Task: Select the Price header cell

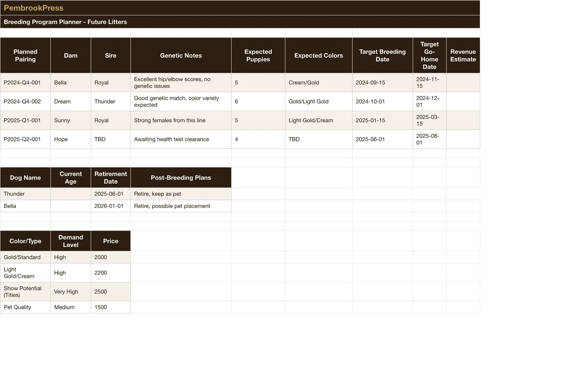Action: [111, 241]
